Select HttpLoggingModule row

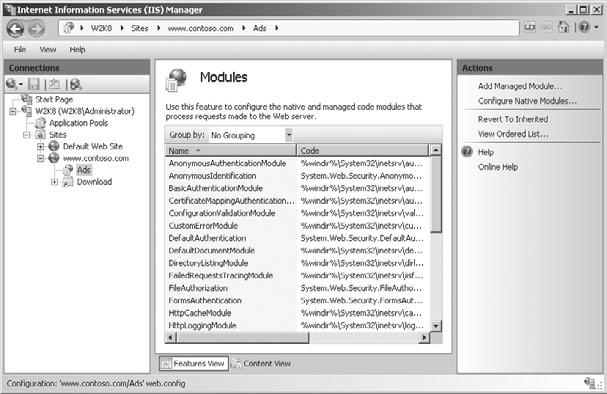[x=297, y=325]
